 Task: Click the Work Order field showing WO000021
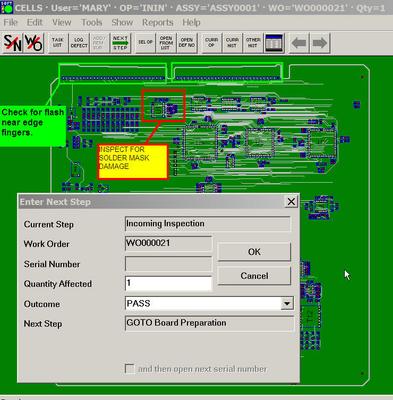(x=168, y=243)
